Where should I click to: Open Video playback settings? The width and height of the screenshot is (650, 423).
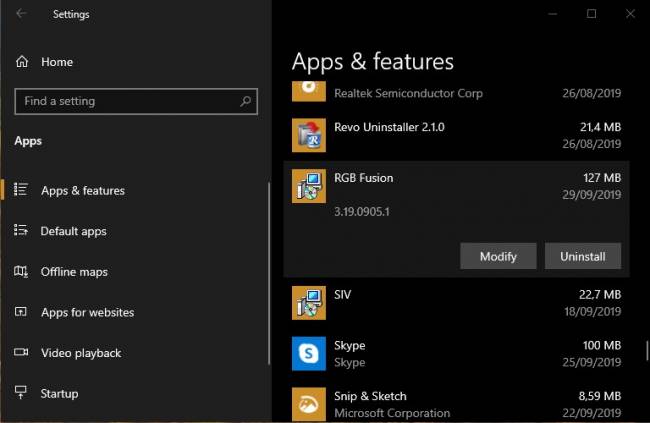pyautogui.click(x=80, y=353)
